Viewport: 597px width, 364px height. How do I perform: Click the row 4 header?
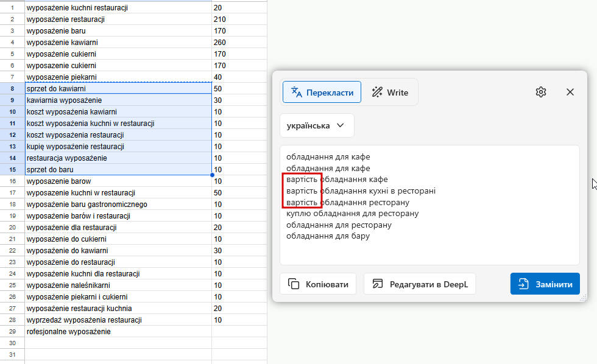(x=12, y=43)
